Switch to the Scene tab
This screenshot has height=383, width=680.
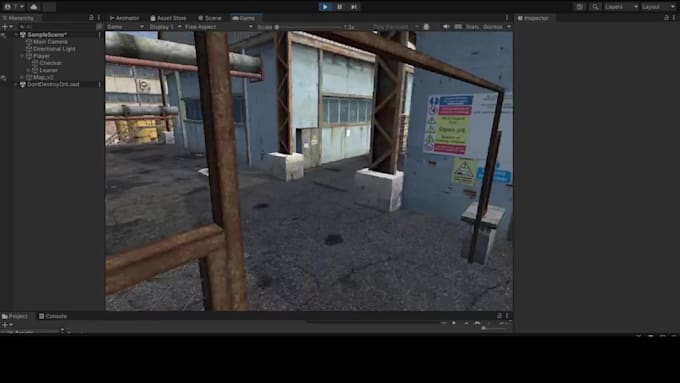tap(210, 18)
